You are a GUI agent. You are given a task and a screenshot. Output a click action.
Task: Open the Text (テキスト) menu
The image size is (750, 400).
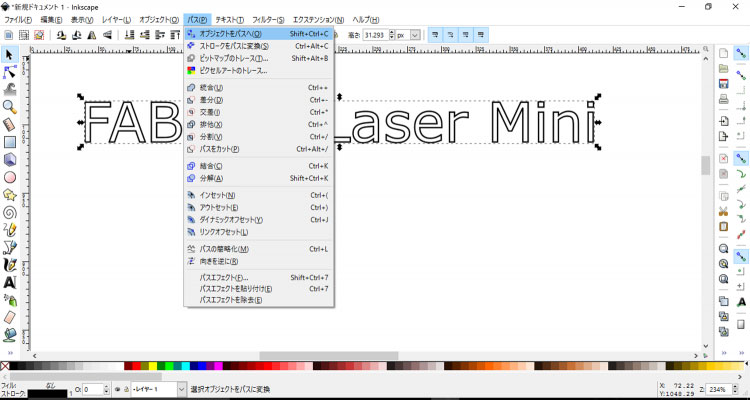[x=230, y=20]
